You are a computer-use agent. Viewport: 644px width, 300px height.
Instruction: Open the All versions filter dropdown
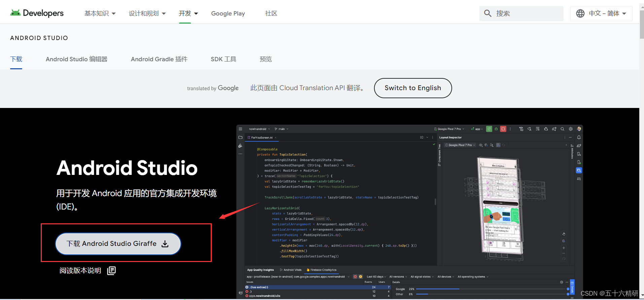[398, 276]
